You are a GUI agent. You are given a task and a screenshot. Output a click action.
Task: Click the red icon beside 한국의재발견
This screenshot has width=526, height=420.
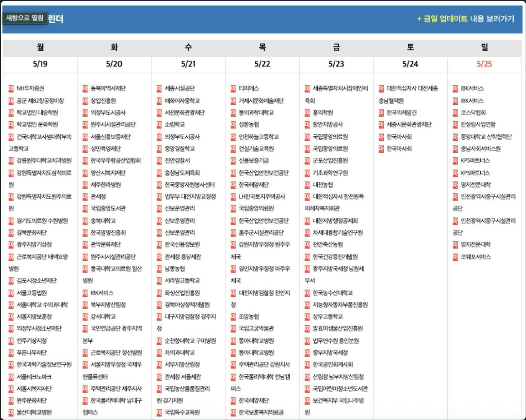click(x=381, y=113)
